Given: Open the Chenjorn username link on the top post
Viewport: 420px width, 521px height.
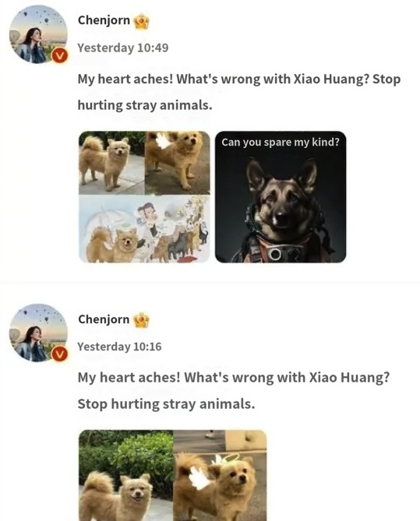Looking at the screenshot, I should (x=104, y=20).
